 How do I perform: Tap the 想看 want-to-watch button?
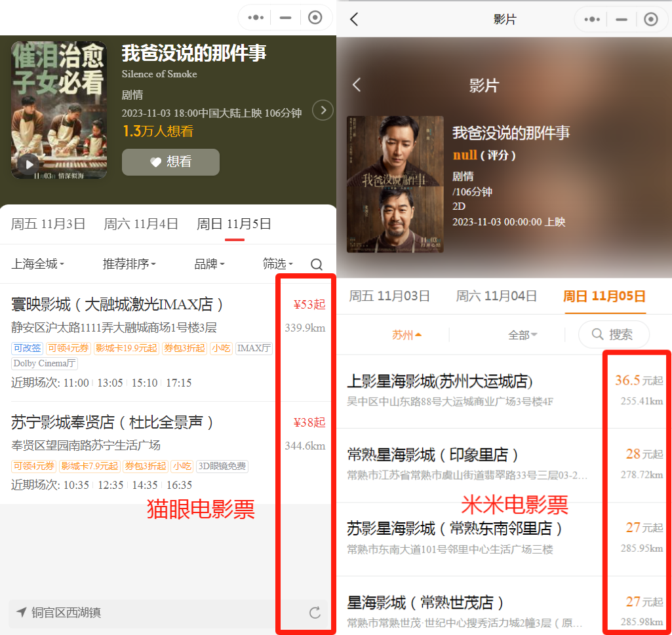click(170, 162)
